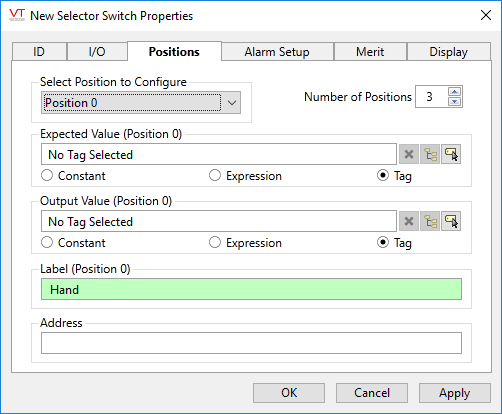Clear the Expected Value tag selection
The width and height of the screenshot is (502, 414).
[x=409, y=154]
